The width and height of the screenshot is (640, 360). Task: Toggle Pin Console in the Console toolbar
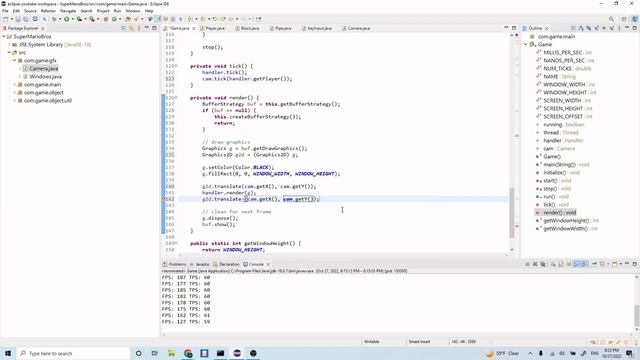tap(595, 264)
